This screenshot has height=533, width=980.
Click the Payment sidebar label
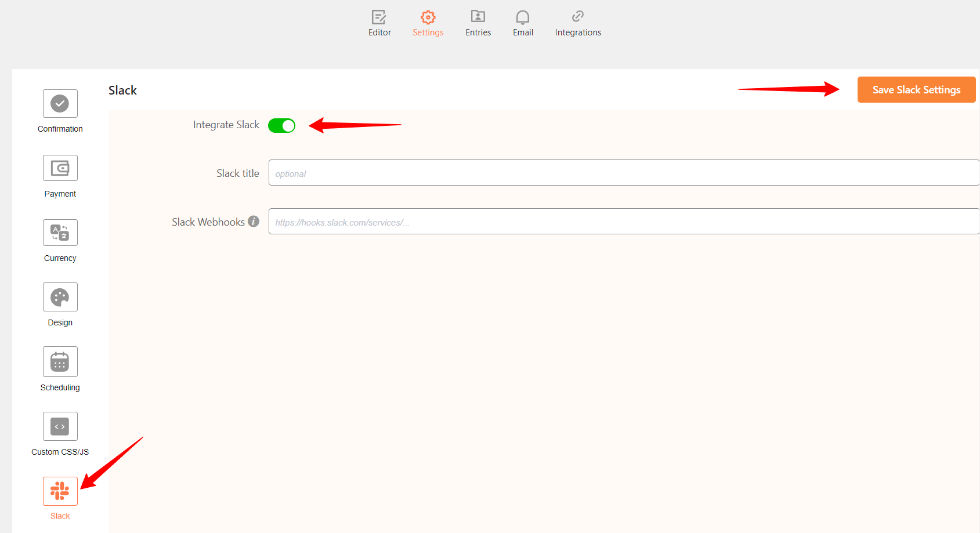tap(60, 194)
